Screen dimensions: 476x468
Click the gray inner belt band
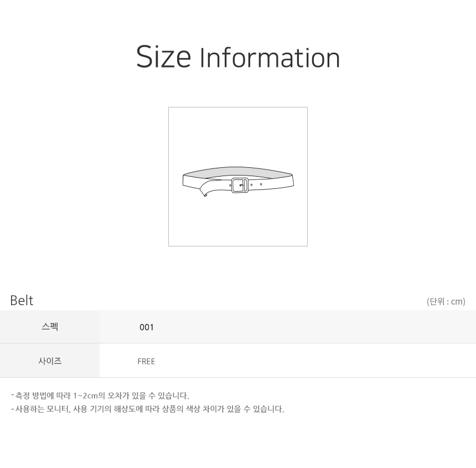[x=238, y=172]
